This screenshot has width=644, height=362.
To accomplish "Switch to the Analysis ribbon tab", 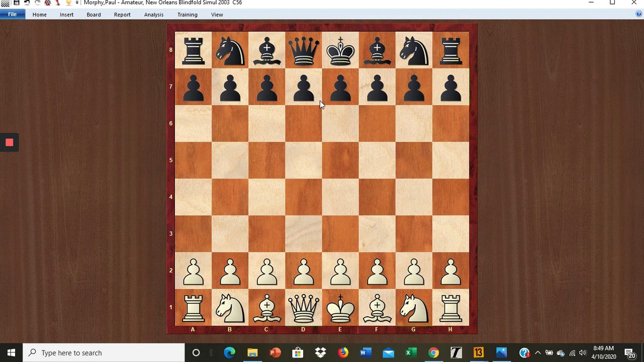I will pos(154,15).
